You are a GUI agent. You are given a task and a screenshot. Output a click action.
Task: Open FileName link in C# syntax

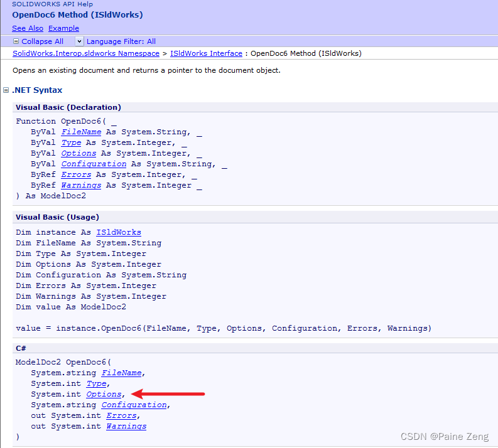pyautogui.click(x=121, y=373)
